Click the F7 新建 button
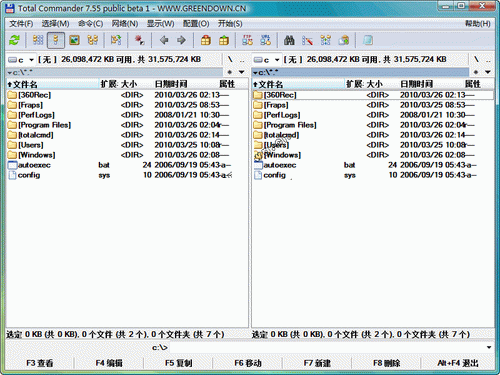The image size is (500, 375). click(317, 363)
